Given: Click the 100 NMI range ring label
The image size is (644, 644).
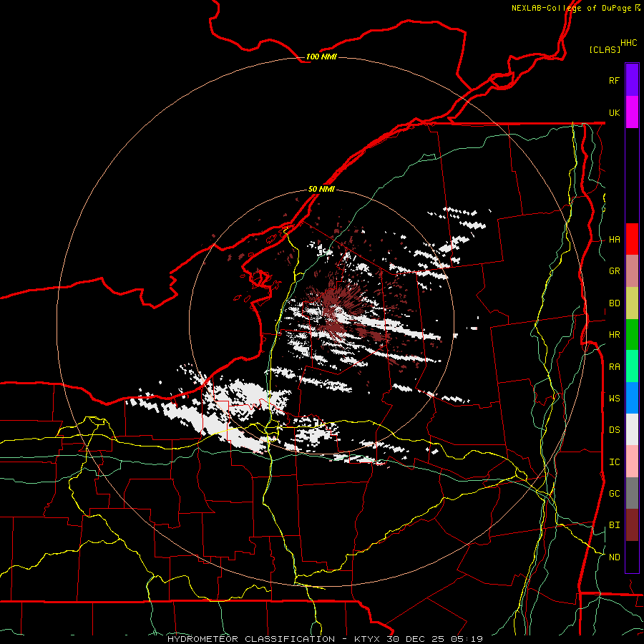Looking at the screenshot, I should tap(321, 57).
